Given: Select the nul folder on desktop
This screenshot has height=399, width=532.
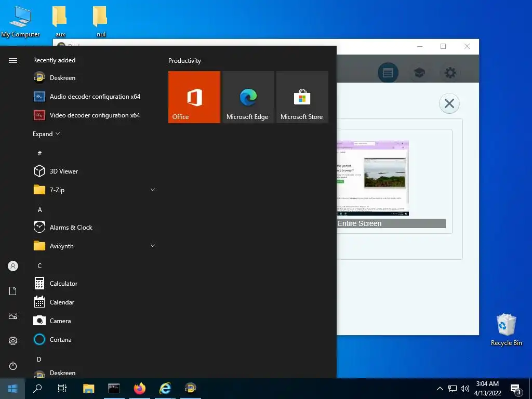Looking at the screenshot, I should pos(100,21).
